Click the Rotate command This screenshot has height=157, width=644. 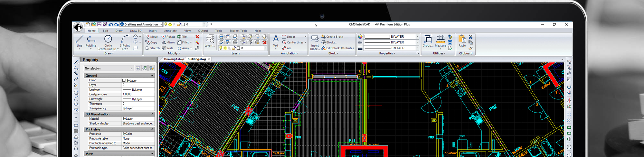(x=168, y=37)
